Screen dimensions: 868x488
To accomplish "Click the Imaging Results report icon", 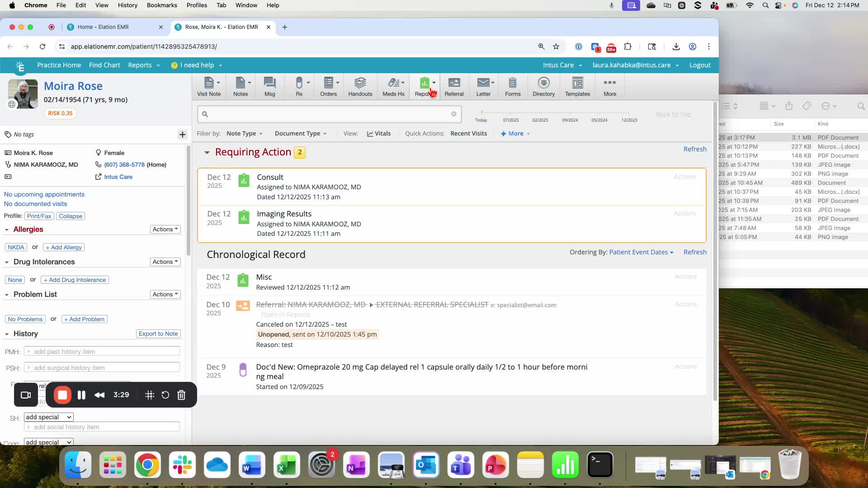I will coord(244,216).
